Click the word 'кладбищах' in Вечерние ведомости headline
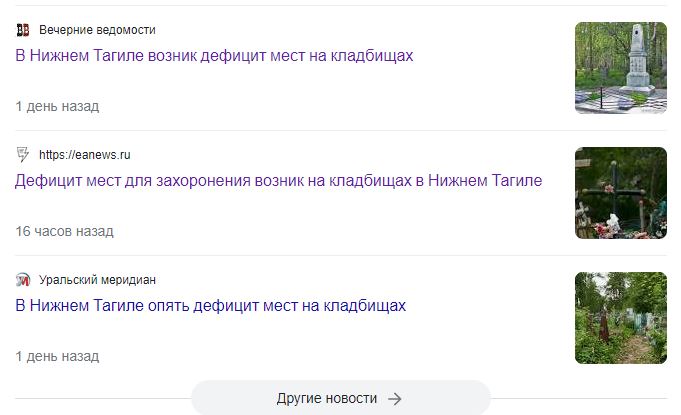This screenshot has height=415, width=681. tap(372, 56)
